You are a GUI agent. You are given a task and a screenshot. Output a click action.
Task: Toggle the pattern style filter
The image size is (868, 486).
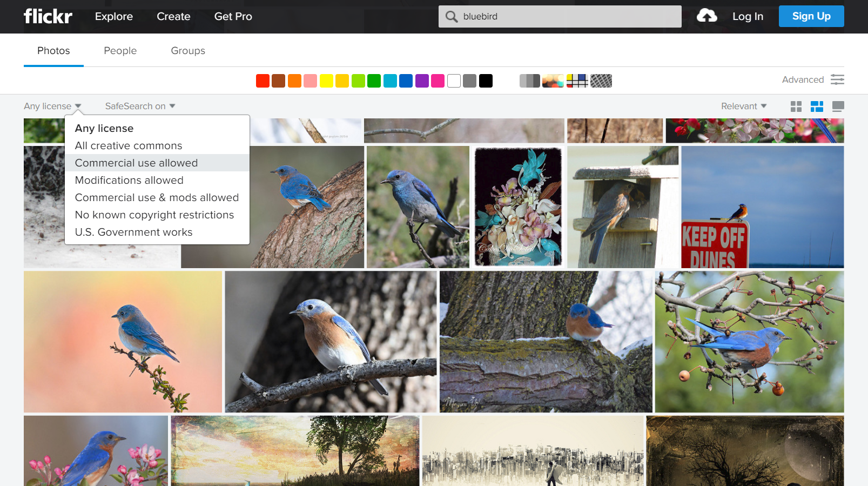(601, 81)
